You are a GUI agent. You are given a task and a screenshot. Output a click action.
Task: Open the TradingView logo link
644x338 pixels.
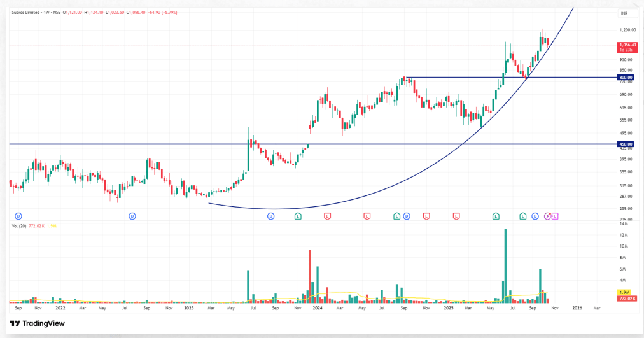[x=37, y=323]
